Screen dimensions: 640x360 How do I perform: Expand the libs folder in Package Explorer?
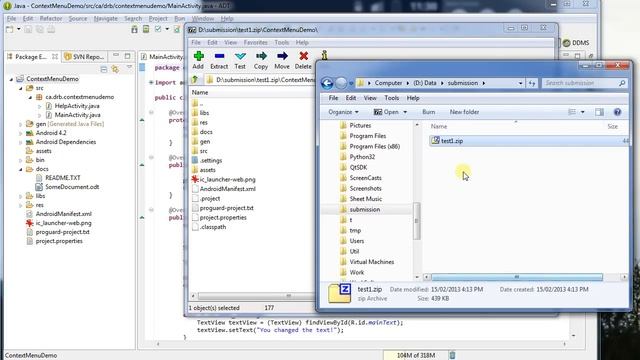(x=21, y=196)
